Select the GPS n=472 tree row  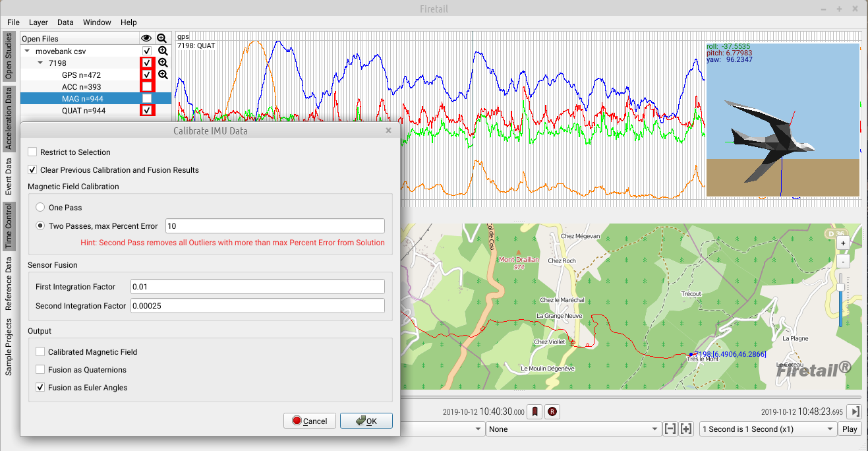point(80,75)
